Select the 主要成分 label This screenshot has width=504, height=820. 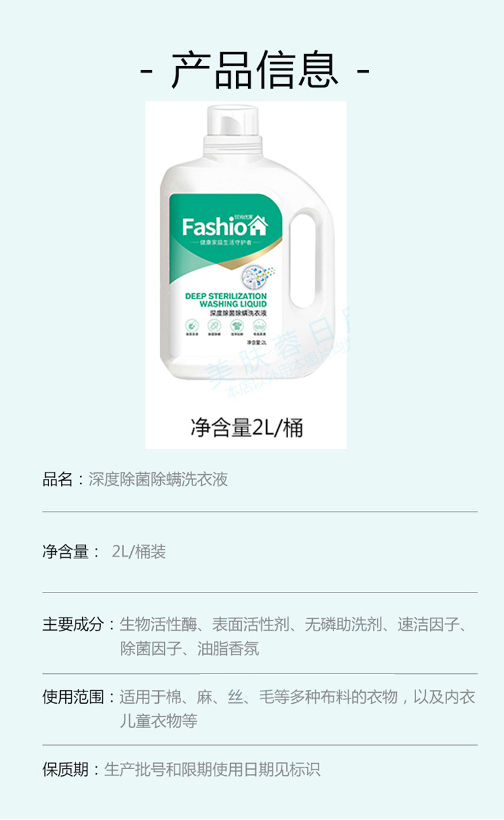click(x=73, y=625)
